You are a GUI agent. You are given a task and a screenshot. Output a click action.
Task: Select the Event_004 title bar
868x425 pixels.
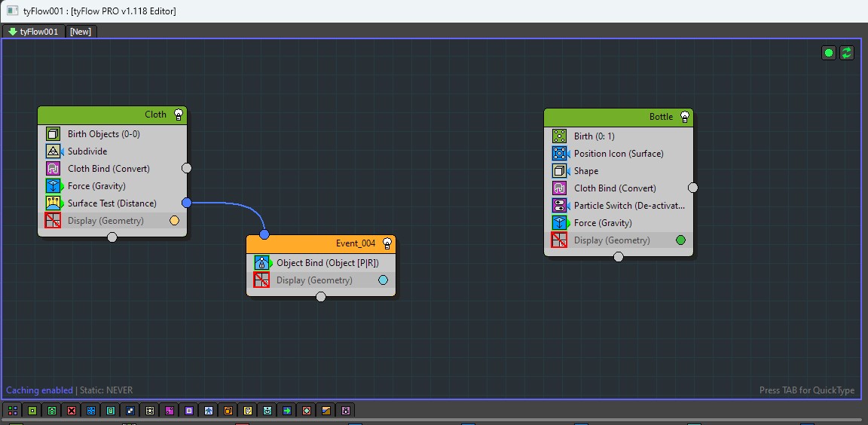[x=321, y=243]
